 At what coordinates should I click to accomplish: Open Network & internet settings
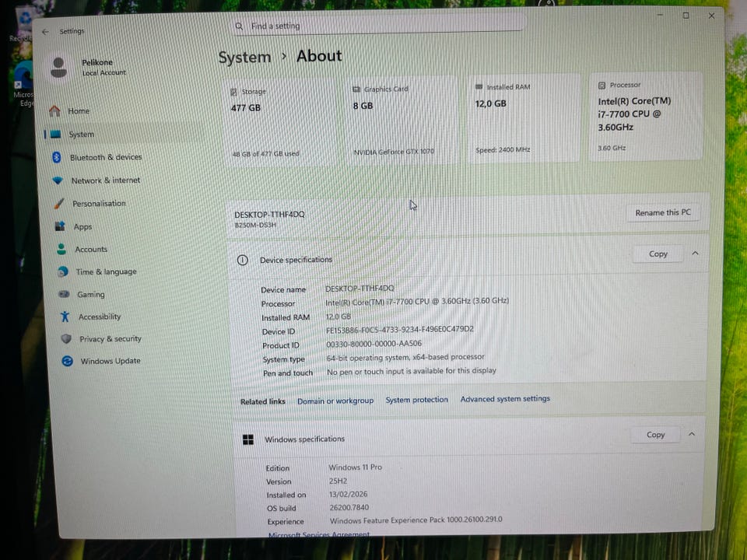pos(106,180)
